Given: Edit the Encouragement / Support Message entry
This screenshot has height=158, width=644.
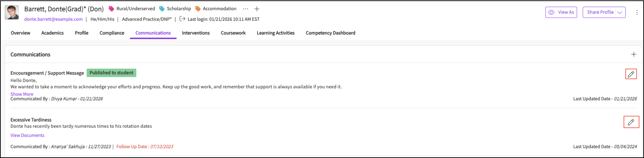Looking at the screenshot, I should [x=631, y=74].
